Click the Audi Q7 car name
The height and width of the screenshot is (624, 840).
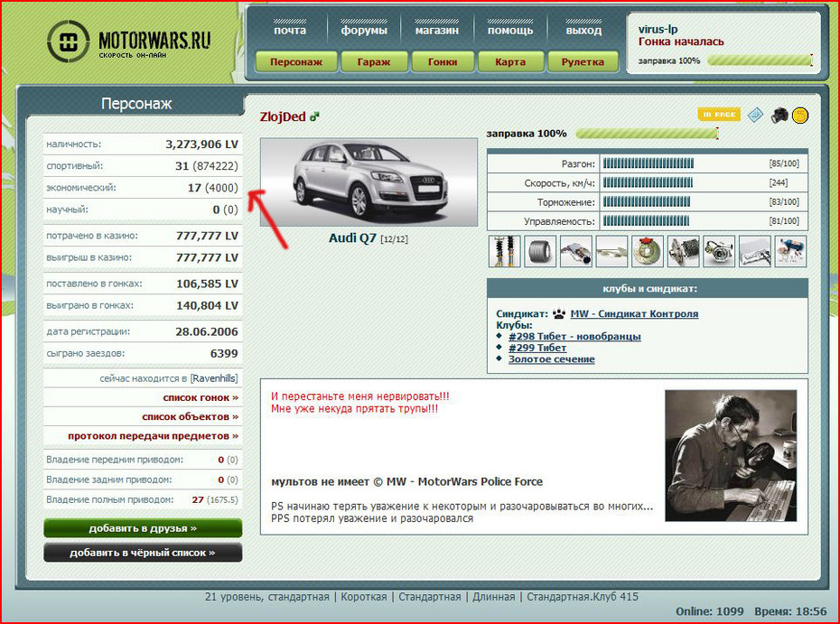pos(352,237)
